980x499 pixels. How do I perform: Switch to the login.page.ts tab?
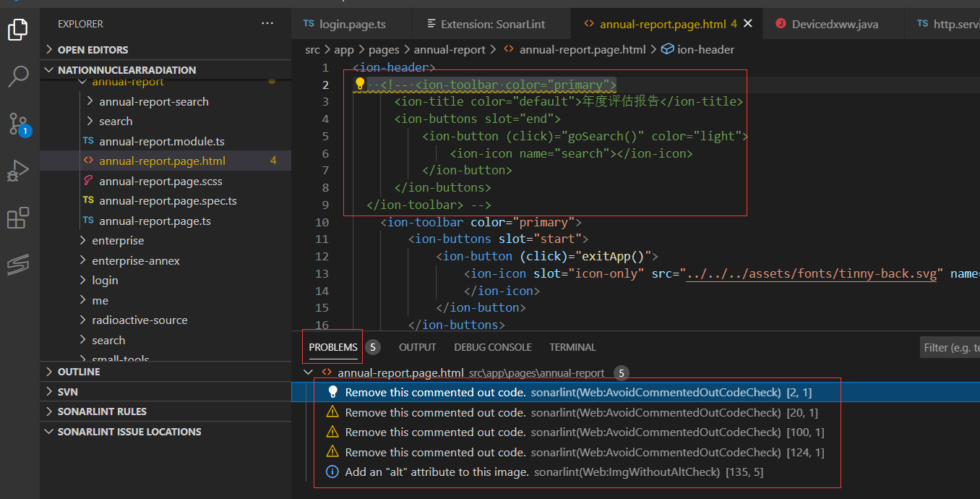(x=352, y=24)
